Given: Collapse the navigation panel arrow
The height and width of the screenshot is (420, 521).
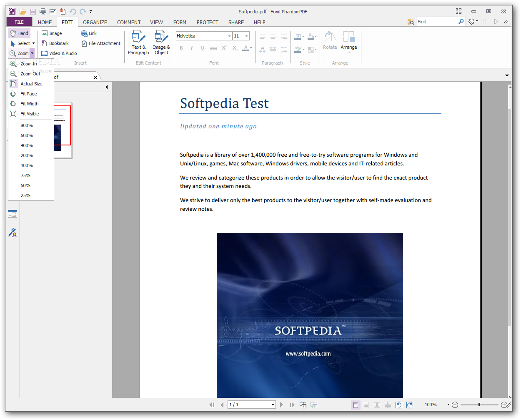Looking at the screenshot, I should point(107,87).
